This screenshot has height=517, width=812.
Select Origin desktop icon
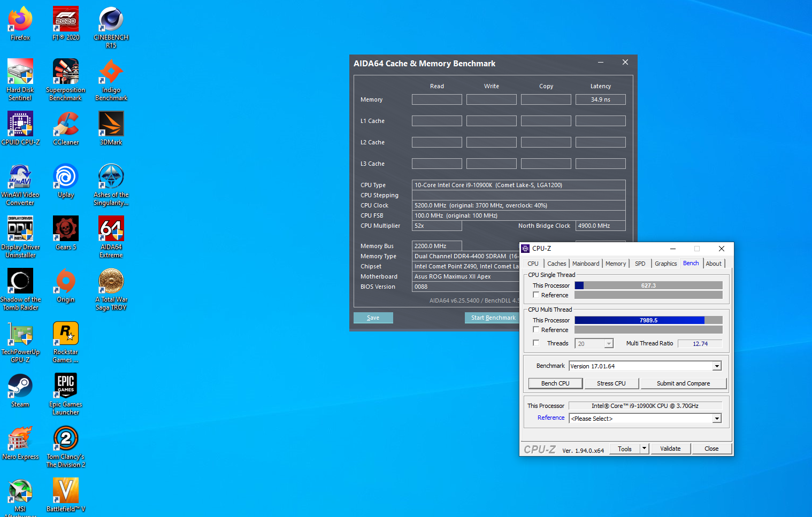[x=66, y=285]
